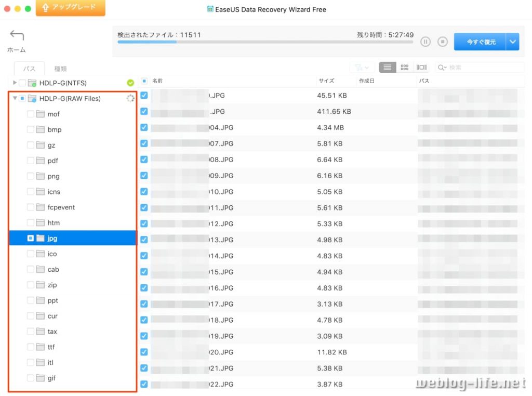
Task: Check the png folder checkbox
Action: (x=31, y=176)
